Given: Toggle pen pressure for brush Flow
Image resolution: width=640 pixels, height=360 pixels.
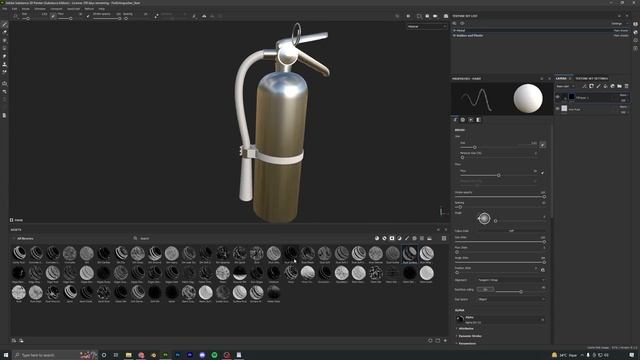Looking at the screenshot, I should coord(542,173).
